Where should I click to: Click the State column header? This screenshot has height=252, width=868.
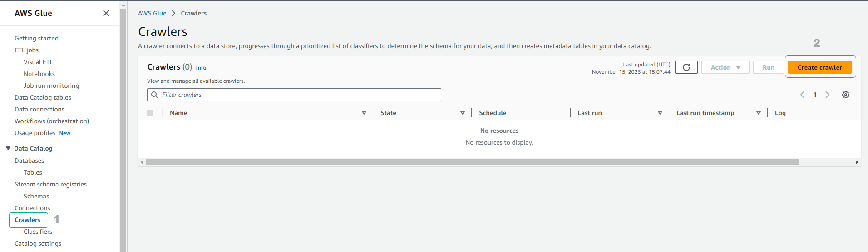coord(388,113)
